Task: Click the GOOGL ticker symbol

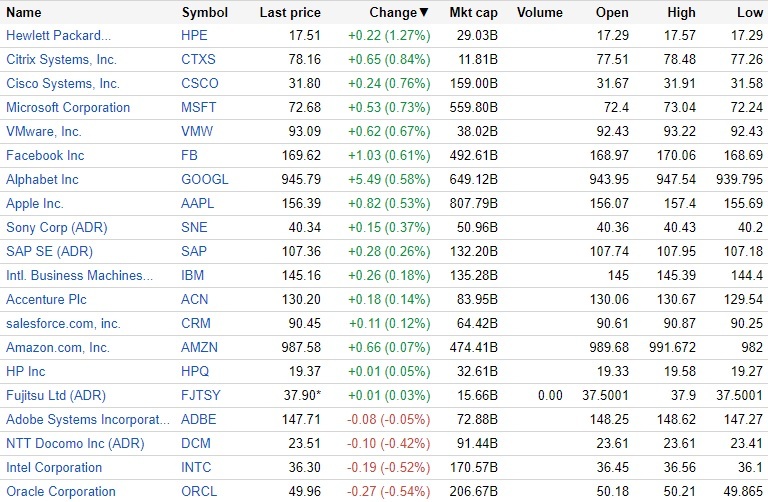Action: (x=205, y=179)
